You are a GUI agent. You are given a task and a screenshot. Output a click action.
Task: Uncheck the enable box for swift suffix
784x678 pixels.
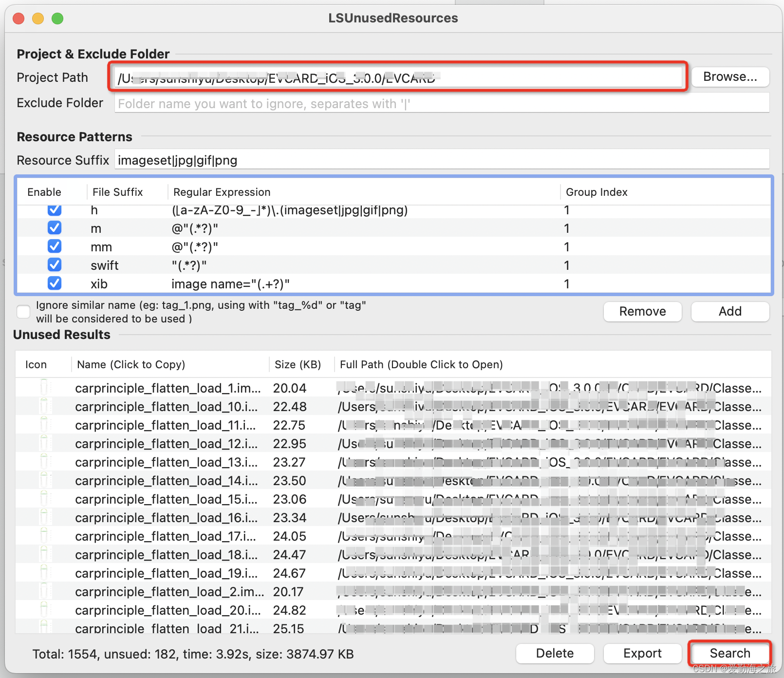pyautogui.click(x=55, y=264)
